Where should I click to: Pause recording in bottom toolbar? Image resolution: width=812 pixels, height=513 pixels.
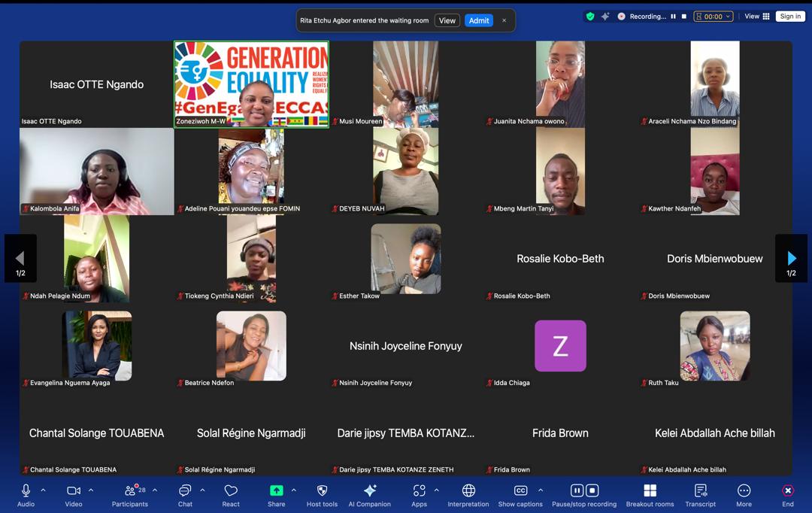[x=577, y=490]
